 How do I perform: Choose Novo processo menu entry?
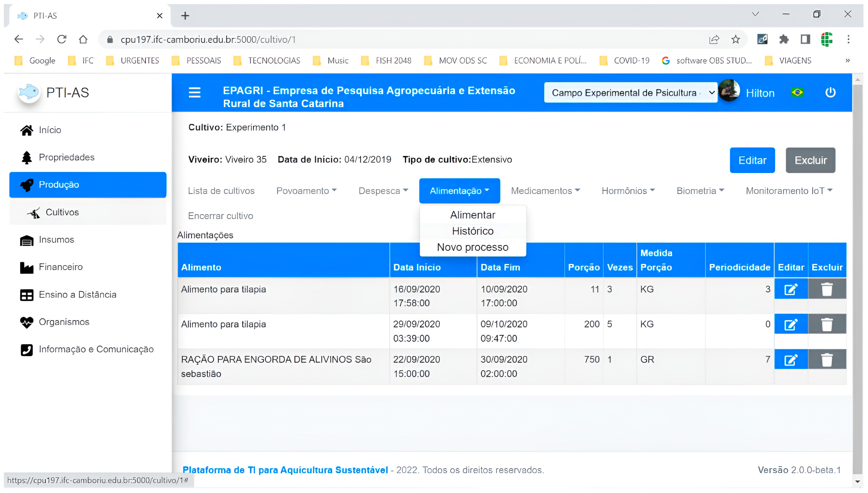pos(472,247)
